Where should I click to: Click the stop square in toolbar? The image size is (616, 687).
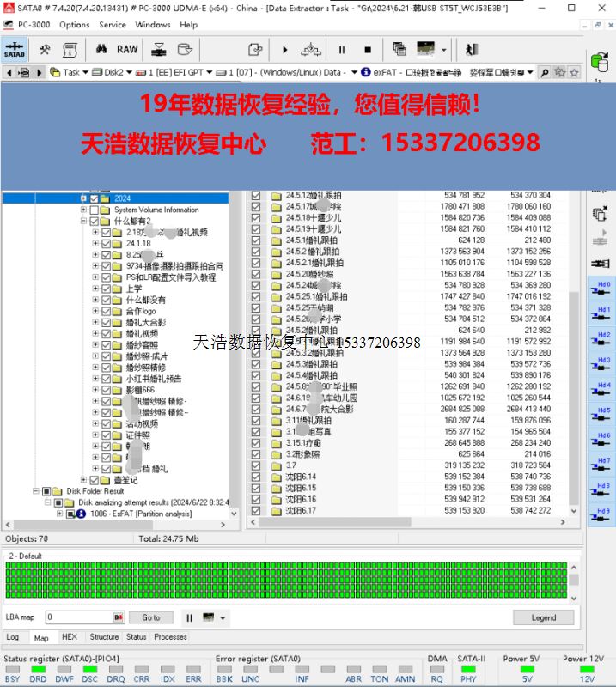point(368,50)
